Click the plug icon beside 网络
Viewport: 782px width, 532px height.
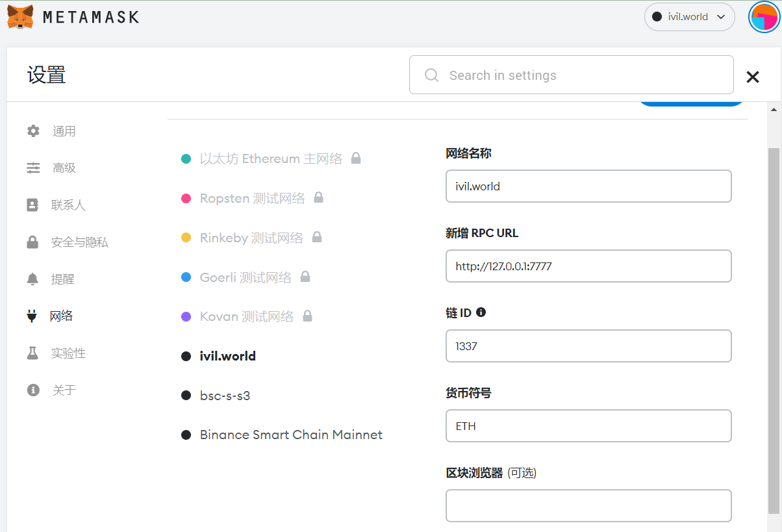click(32, 316)
